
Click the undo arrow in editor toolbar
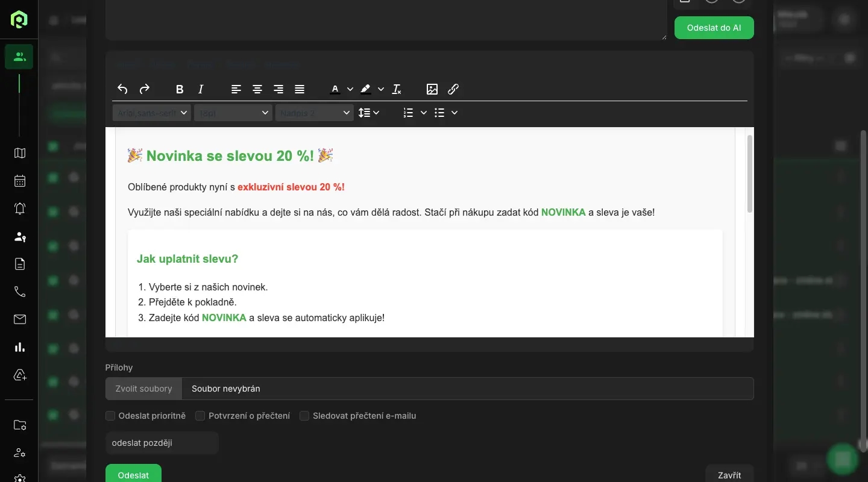(122, 89)
